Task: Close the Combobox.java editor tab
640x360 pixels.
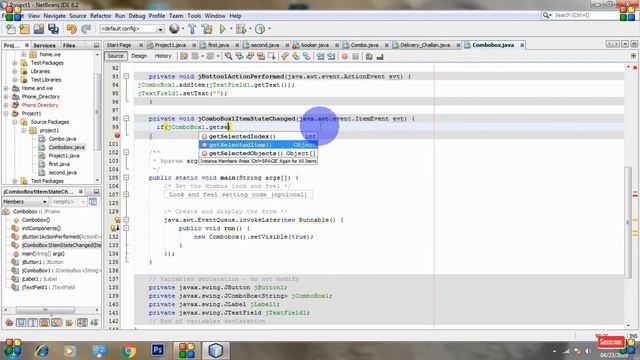Action: click(522, 45)
